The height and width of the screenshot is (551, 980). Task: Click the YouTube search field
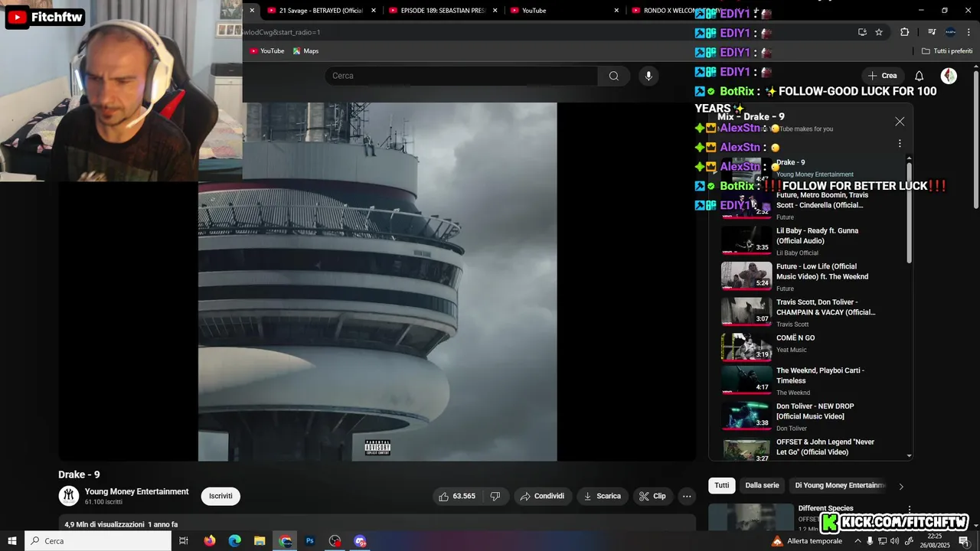pyautogui.click(x=462, y=76)
